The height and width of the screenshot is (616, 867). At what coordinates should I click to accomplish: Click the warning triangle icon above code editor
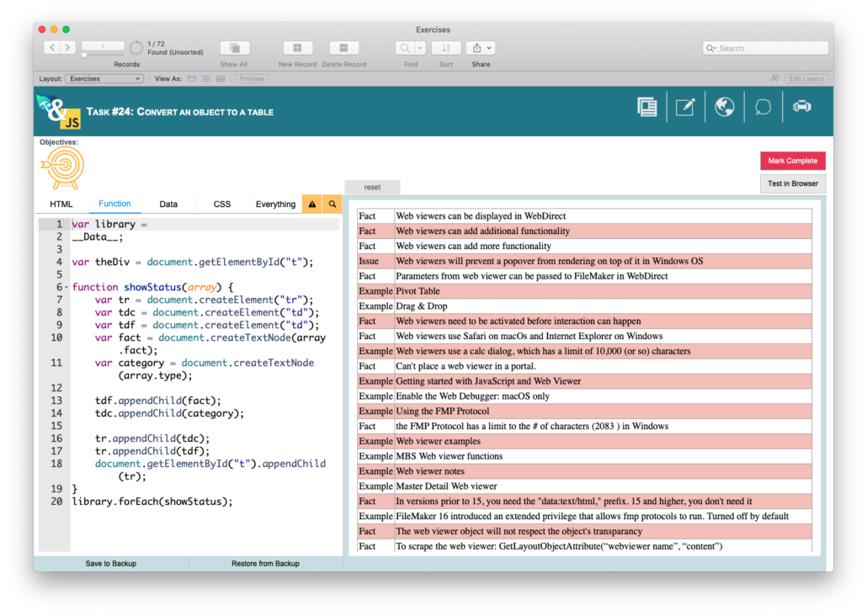coord(312,204)
